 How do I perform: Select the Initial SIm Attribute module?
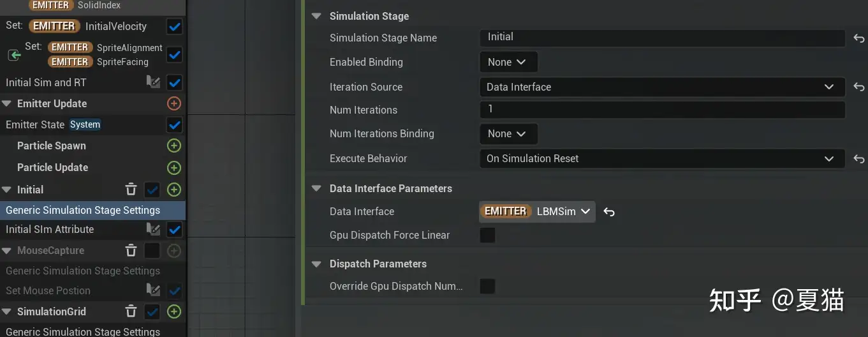pyautogui.click(x=50, y=229)
